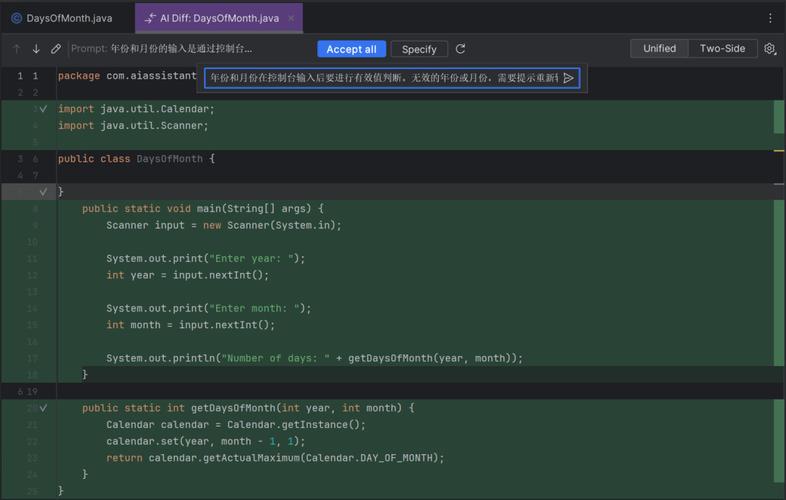Image resolution: width=786 pixels, height=500 pixels.
Task: Open the vertical three-dot tab options menu
Action: tap(770, 18)
